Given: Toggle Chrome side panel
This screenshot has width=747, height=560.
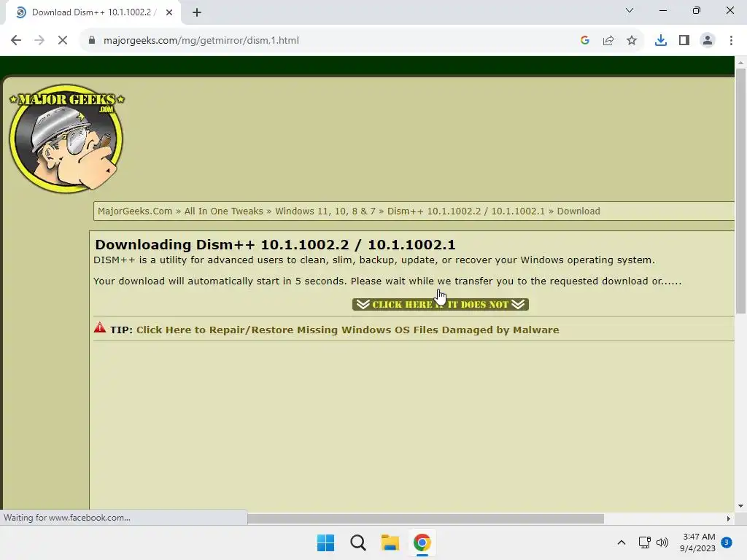Looking at the screenshot, I should (684, 40).
